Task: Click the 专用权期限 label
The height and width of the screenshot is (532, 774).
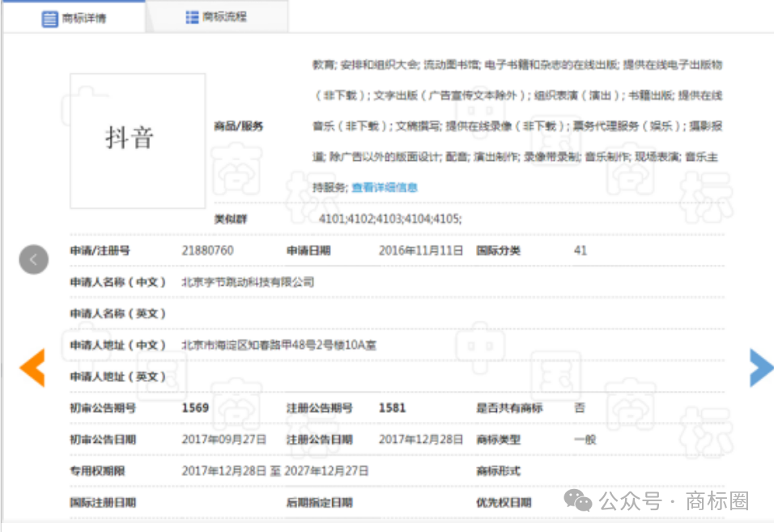Action: coord(97,470)
